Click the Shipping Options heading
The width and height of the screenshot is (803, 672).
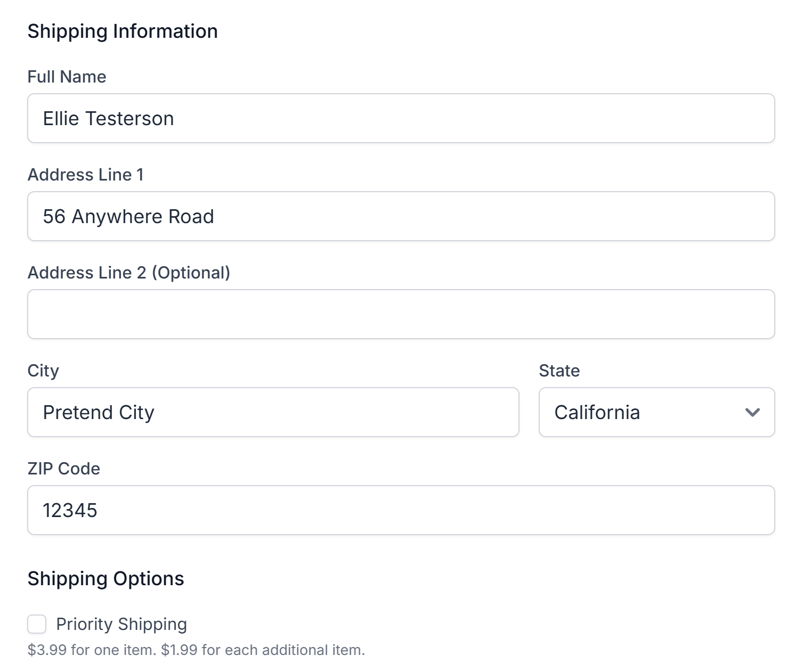click(106, 579)
